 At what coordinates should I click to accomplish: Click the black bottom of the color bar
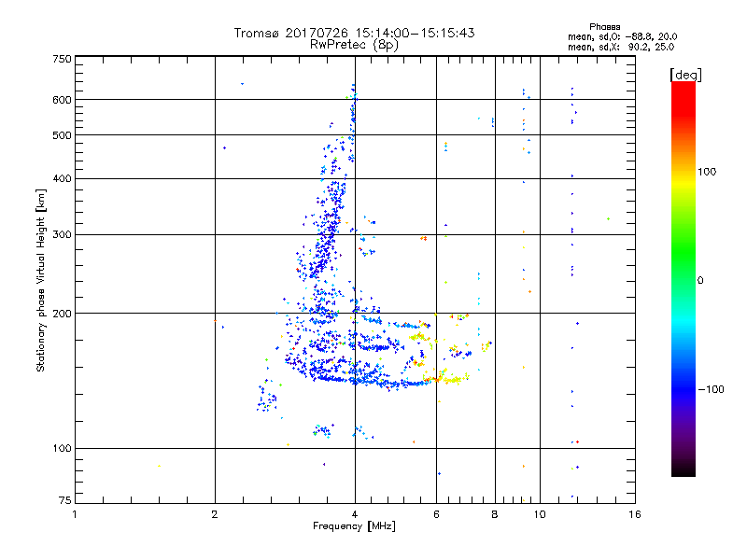[684, 469]
